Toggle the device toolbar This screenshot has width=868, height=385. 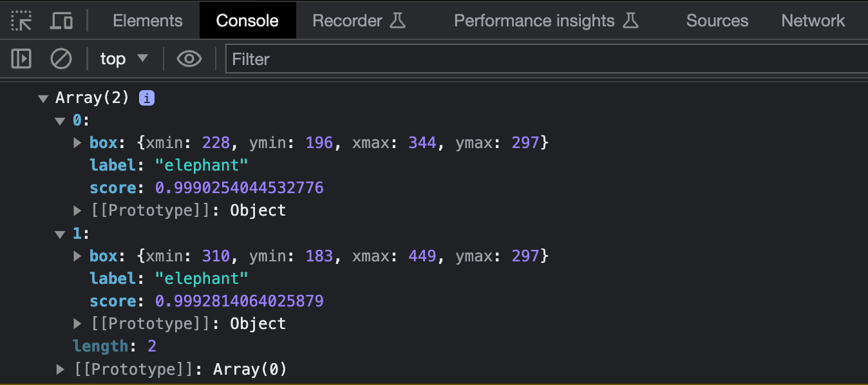[61, 20]
